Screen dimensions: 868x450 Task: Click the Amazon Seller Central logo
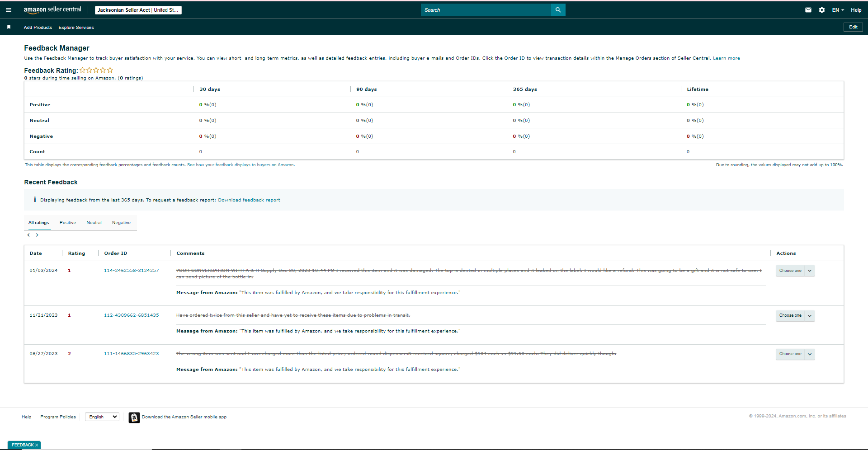pyautogui.click(x=52, y=9)
